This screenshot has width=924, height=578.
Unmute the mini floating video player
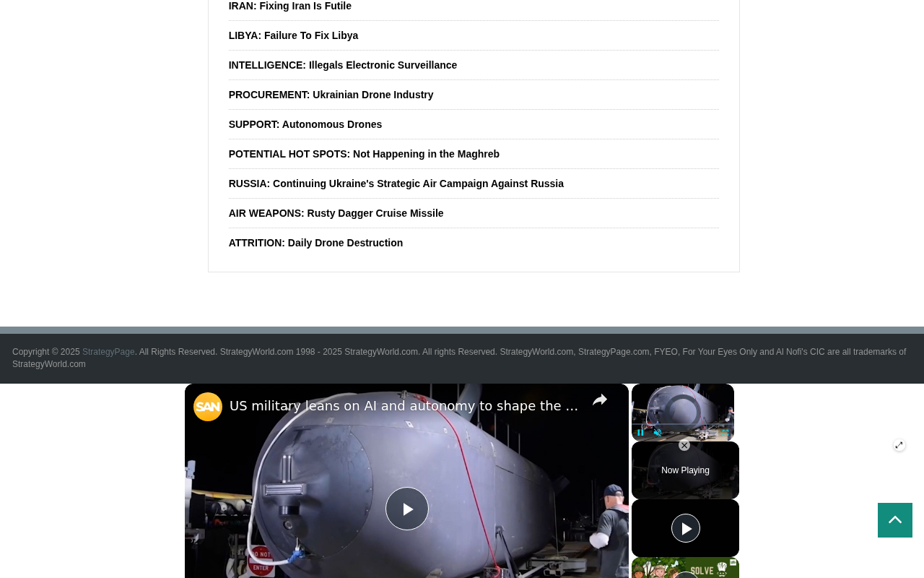point(658,433)
